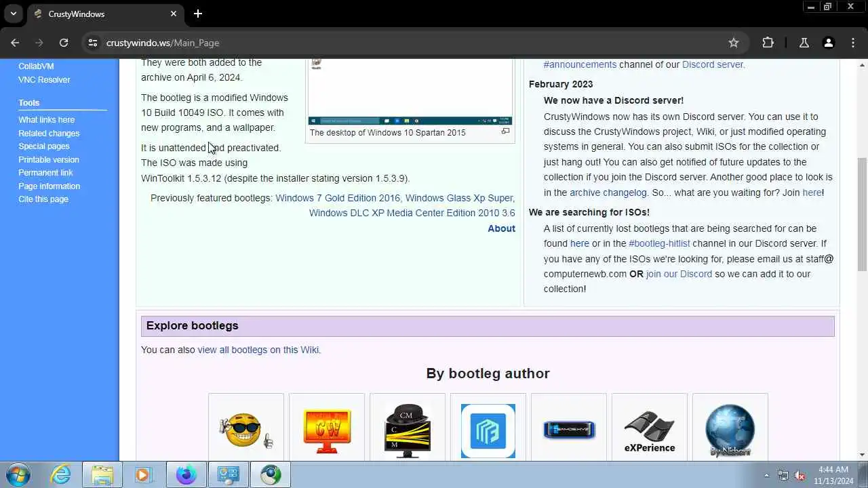Close the CrustyWindows tab

click(174, 14)
